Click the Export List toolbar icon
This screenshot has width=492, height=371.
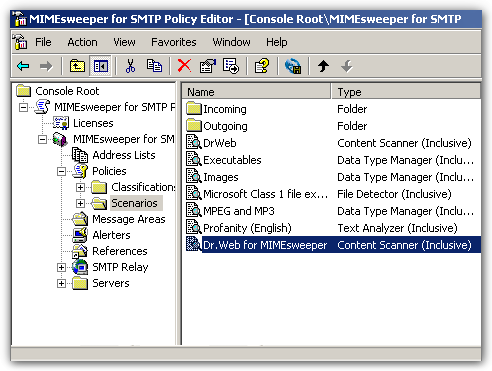pos(231,66)
